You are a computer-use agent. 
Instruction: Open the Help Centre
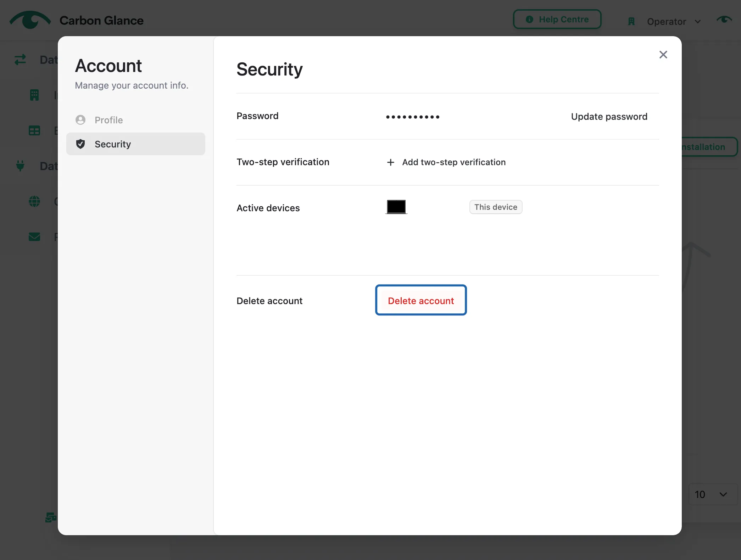coord(557,19)
